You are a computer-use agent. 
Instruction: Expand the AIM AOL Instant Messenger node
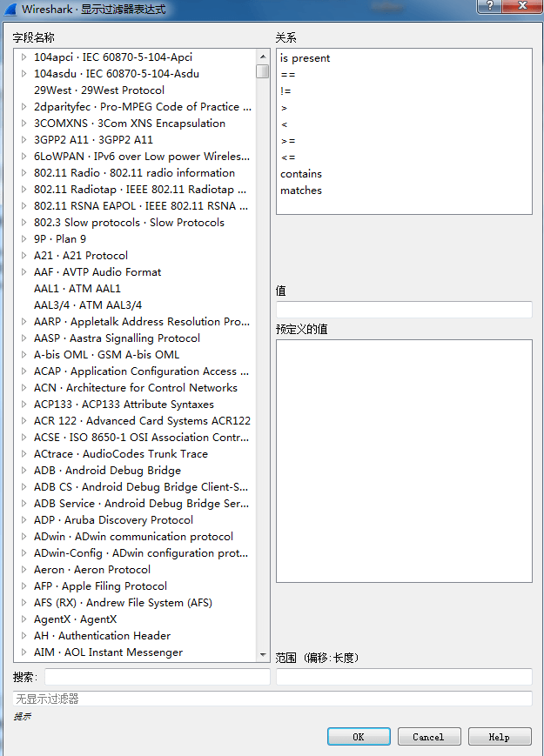[24, 652]
